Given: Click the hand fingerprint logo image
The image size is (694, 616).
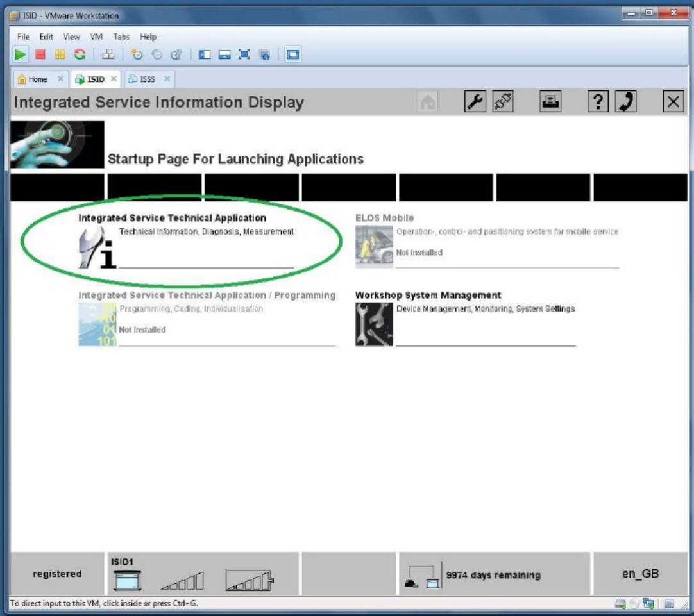Looking at the screenshot, I should click(x=57, y=145).
